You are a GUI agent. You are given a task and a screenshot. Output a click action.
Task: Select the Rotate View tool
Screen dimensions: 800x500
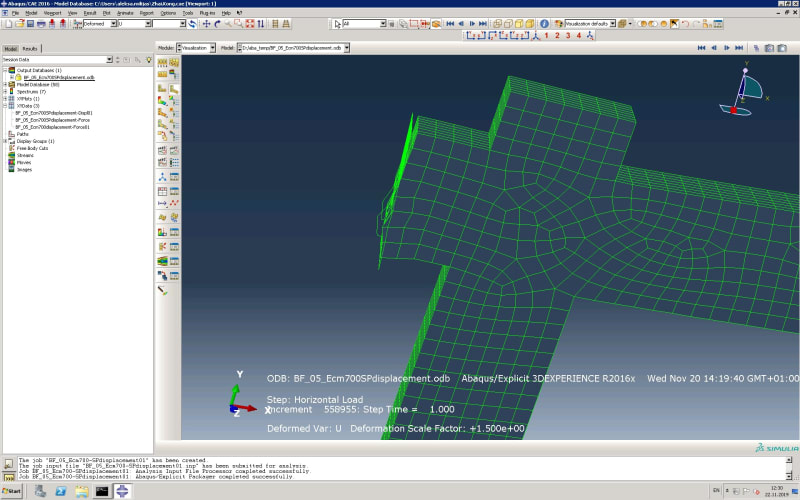[217, 24]
